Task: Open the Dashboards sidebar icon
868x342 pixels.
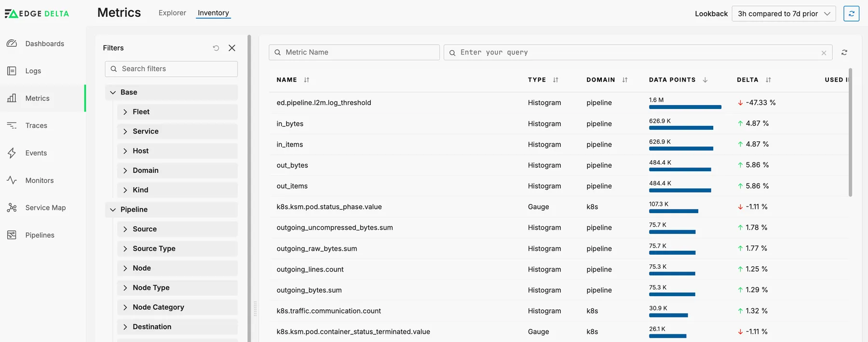Action: coord(12,43)
